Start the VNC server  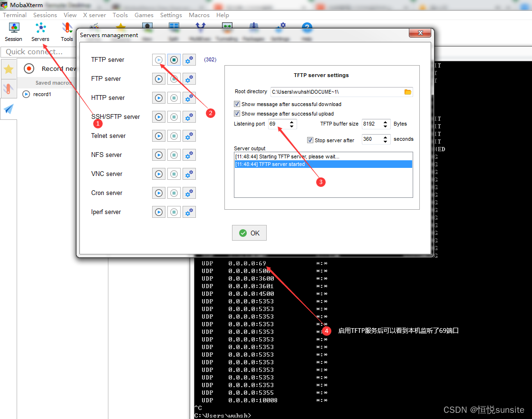158,174
